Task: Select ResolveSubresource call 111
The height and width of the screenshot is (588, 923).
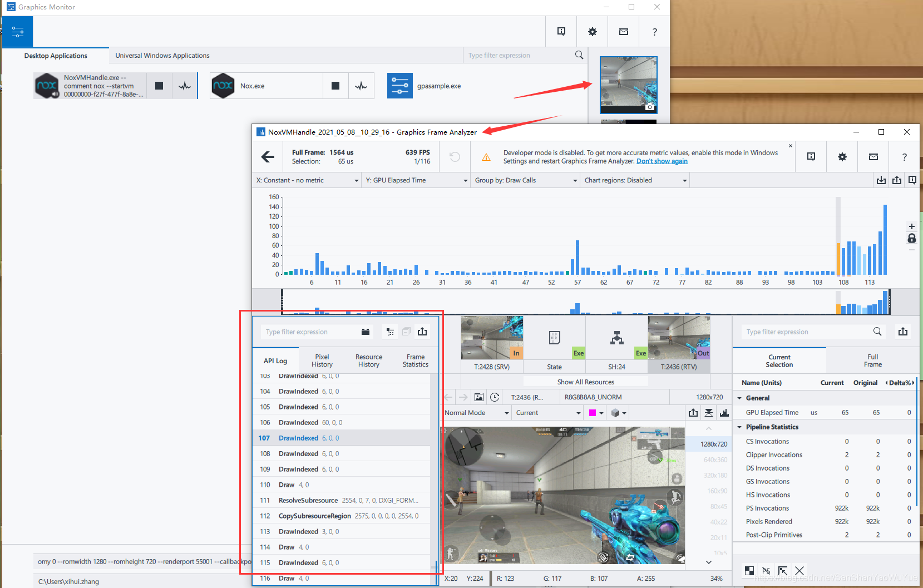Action: point(342,501)
